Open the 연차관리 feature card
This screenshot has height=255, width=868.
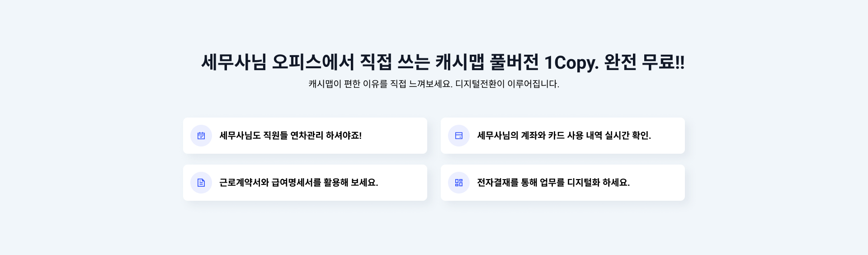pyautogui.click(x=305, y=136)
